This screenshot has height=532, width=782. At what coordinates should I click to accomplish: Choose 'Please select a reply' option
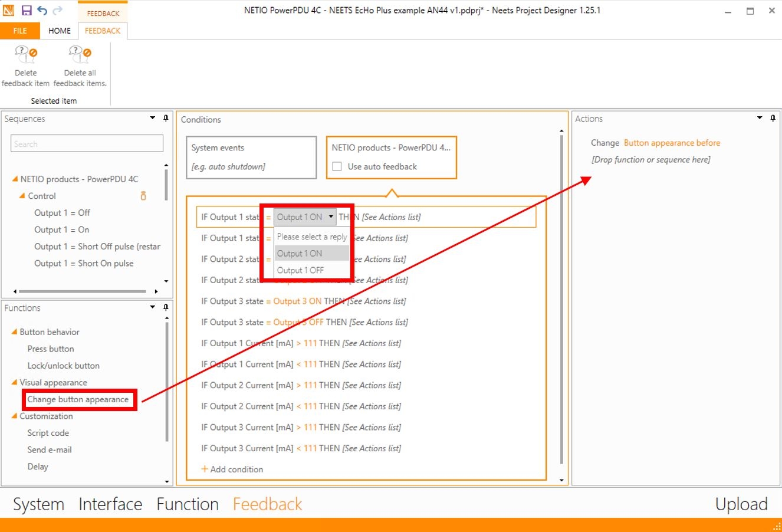312,237
